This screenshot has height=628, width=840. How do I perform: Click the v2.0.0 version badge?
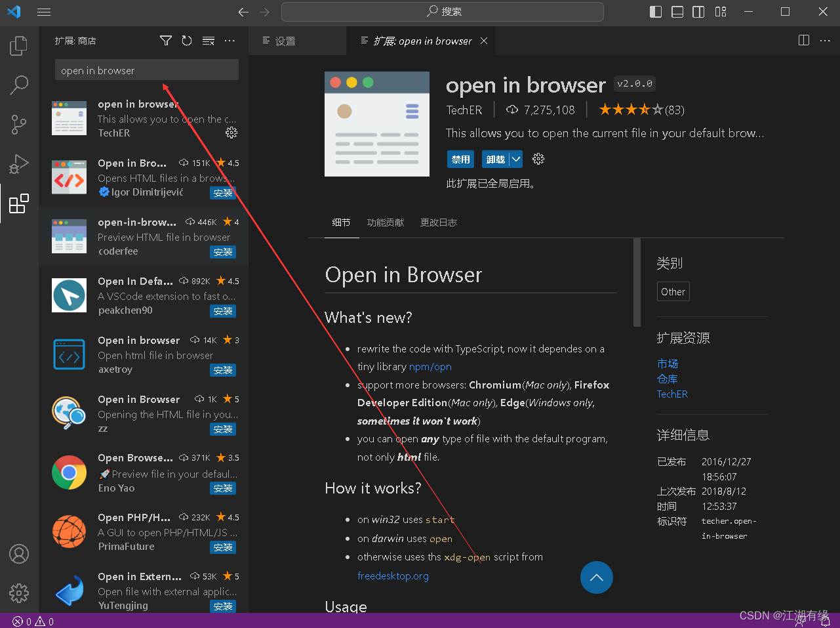635,83
